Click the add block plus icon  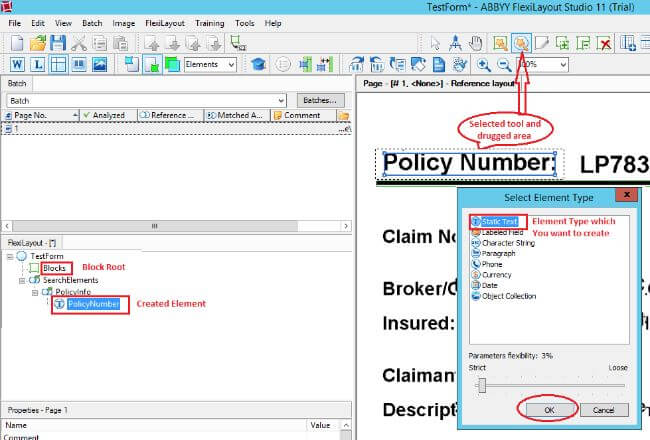(562, 43)
